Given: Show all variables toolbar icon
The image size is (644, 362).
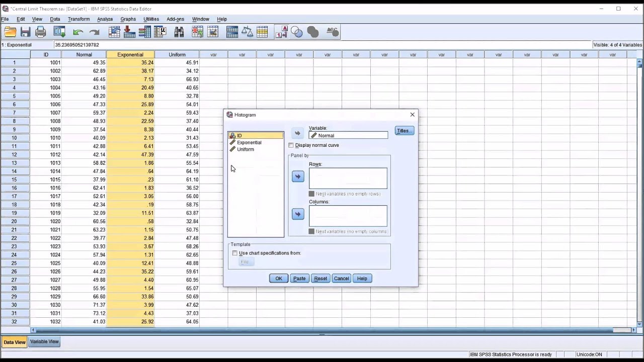Looking at the screenshot, I should click(x=313, y=32).
